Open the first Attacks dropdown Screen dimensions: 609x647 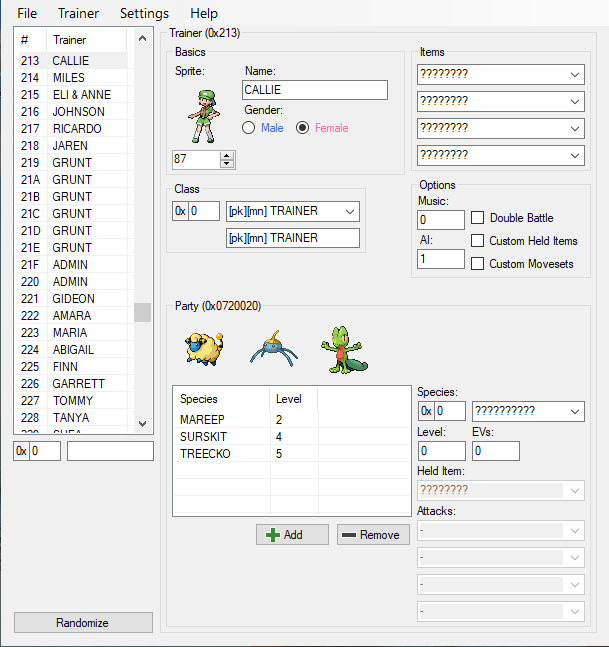575,531
